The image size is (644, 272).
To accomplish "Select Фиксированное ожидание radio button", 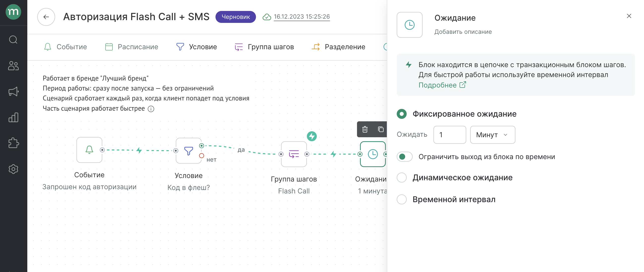I will 402,114.
